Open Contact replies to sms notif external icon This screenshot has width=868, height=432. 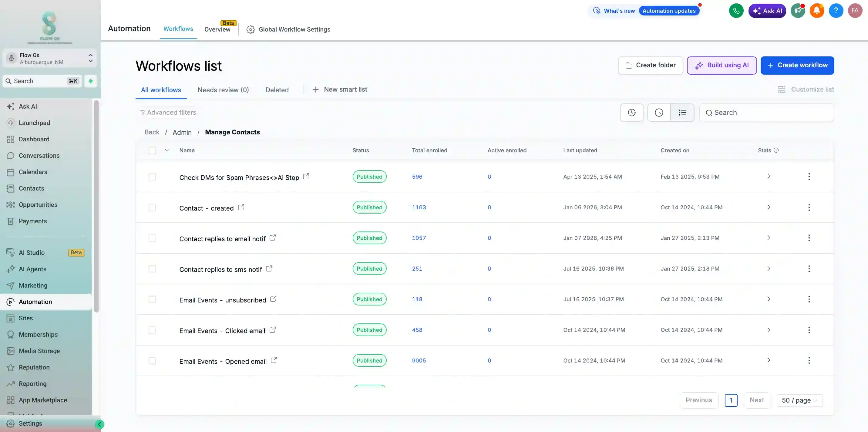(x=269, y=268)
